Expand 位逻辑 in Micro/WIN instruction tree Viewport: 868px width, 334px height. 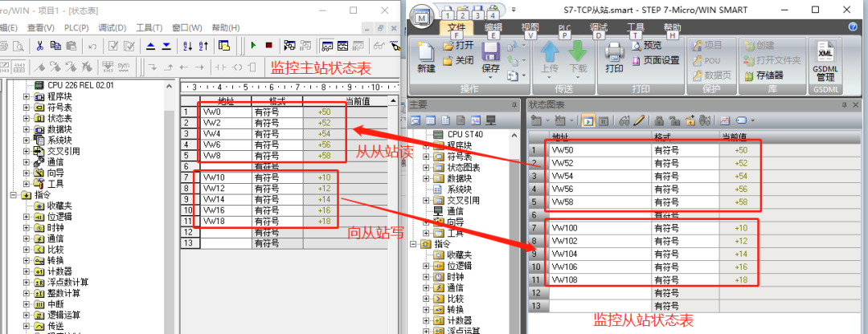click(26, 217)
